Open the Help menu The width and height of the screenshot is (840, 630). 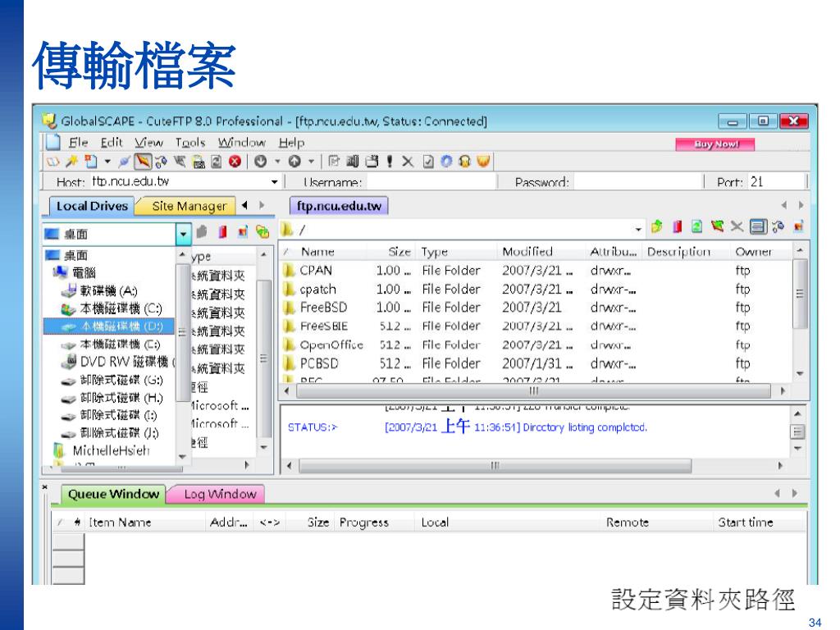coord(291,143)
